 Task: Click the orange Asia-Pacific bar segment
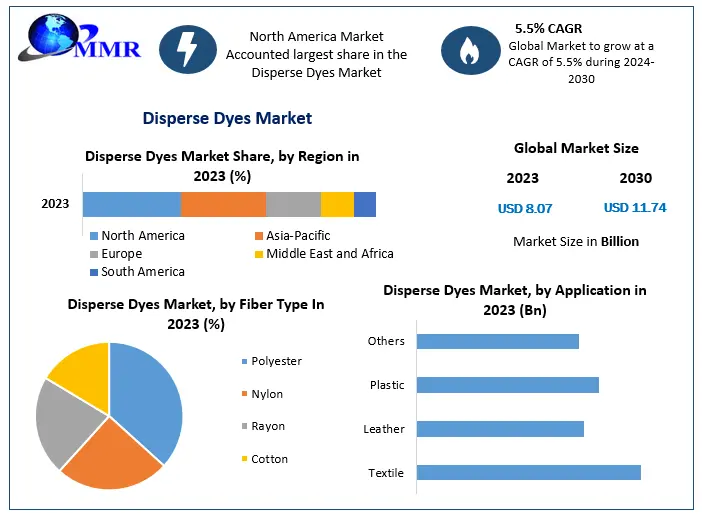point(223,204)
